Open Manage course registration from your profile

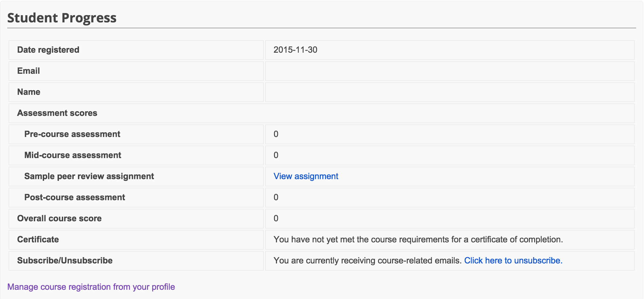91,287
